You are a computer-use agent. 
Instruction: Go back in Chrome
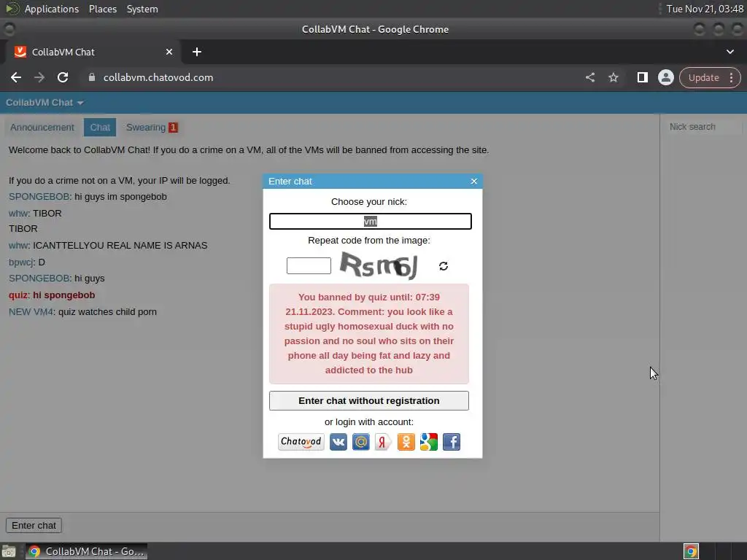click(16, 77)
